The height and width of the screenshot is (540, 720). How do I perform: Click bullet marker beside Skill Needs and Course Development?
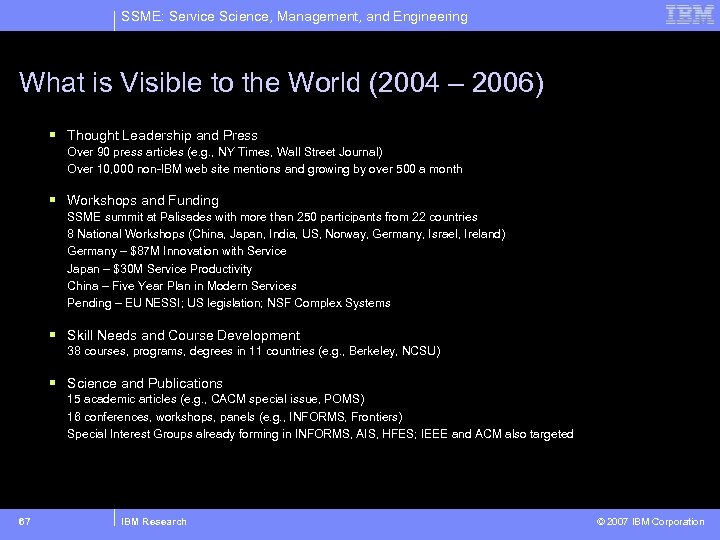[x=53, y=335]
